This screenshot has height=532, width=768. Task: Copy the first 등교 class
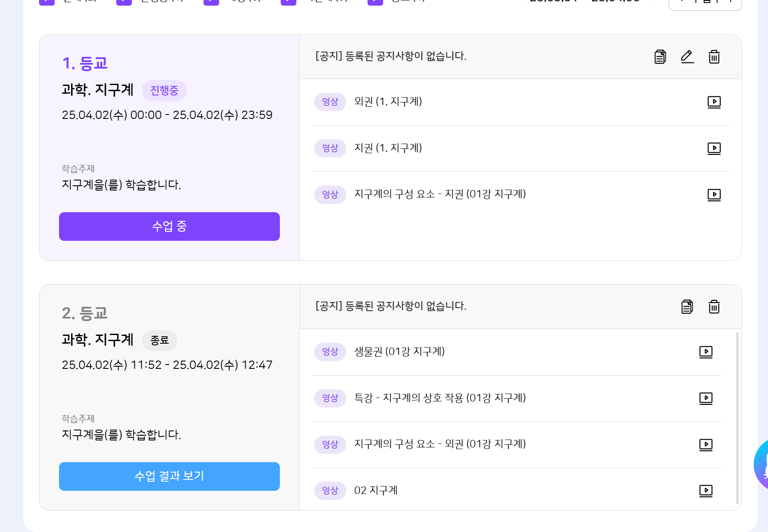point(660,57)
